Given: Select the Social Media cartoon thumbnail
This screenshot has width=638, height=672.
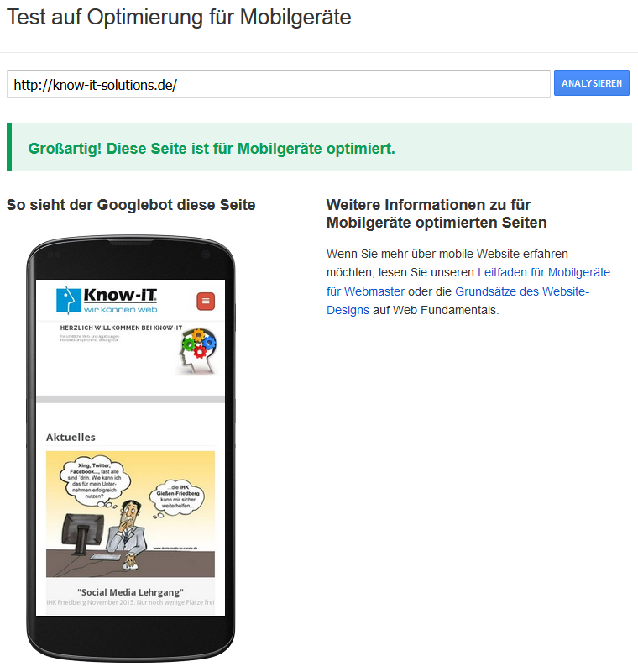Looking at the screenshot, I should (x=131, y=514).
